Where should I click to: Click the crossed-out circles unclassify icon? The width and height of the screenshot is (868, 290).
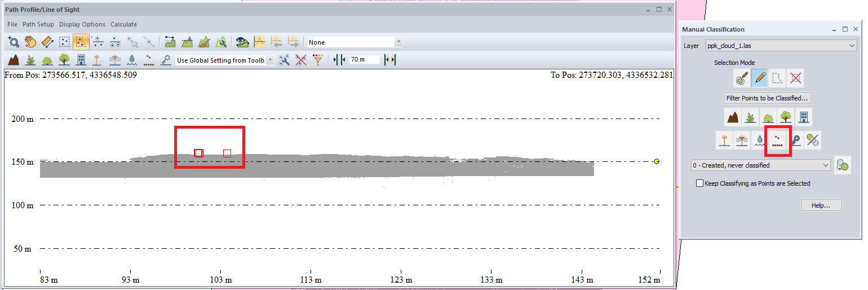pyautogui.click(x=813, y=140)
